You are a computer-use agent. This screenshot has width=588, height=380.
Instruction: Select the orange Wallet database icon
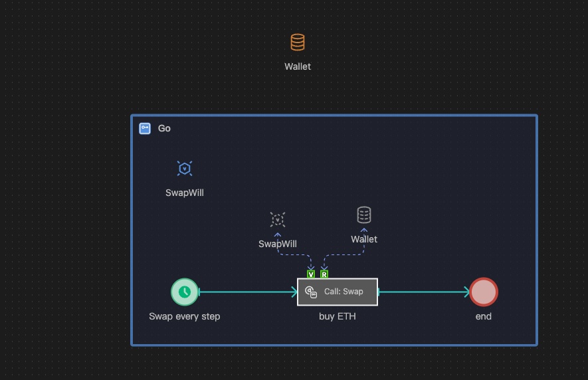(x=298, y=43)
